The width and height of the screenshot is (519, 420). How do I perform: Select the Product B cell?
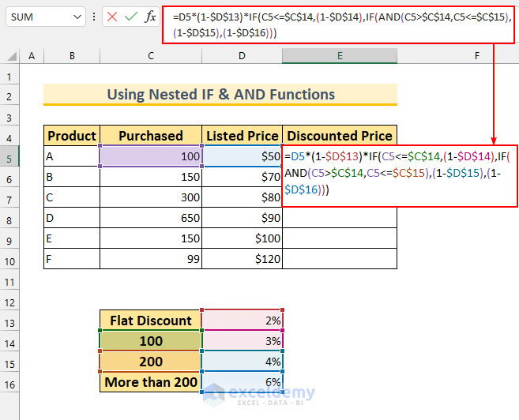pos(72,177)
